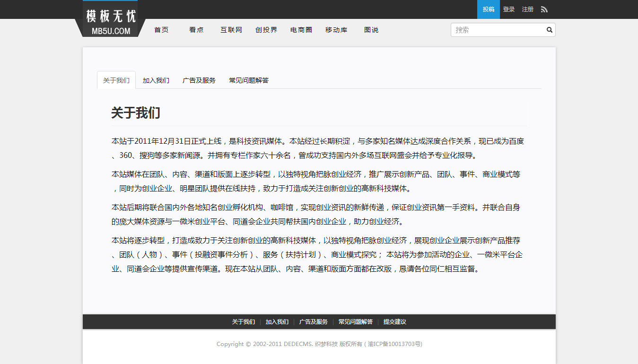This screenshot has width=638, height=364.
Task: Click 提交建议 link in footer
Action: pyautogui.click(x=394, y=322)
